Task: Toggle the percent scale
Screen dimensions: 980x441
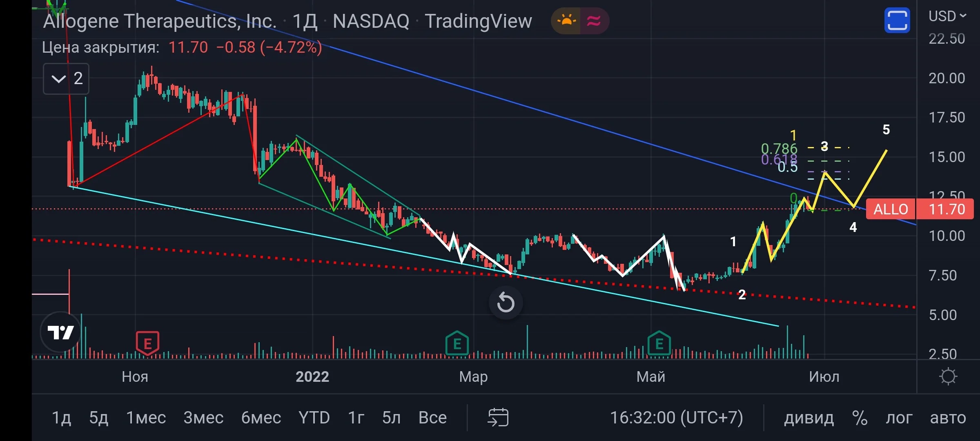Action: (860, 418)
